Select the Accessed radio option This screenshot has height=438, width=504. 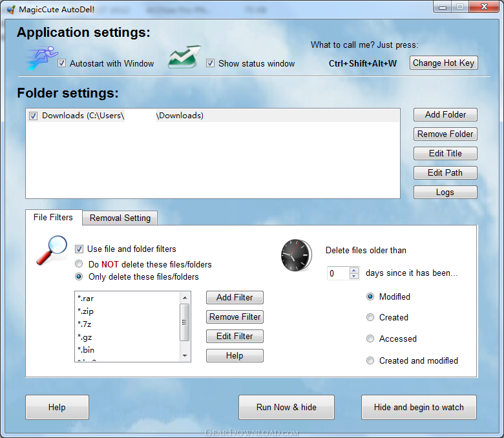pos(370,339)
